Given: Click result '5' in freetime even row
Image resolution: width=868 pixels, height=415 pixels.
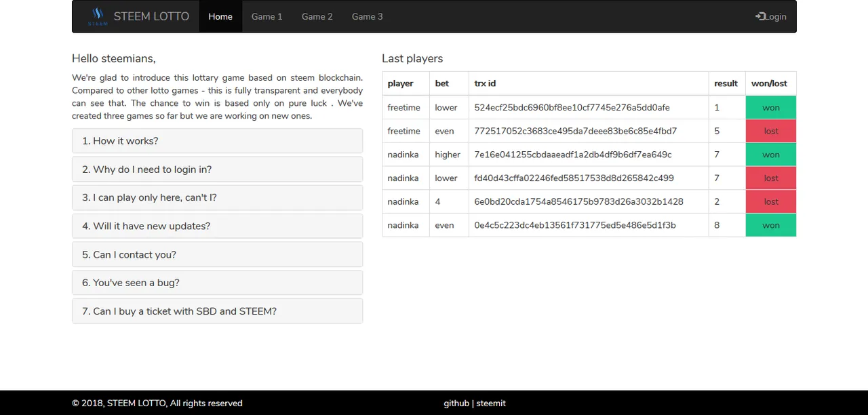Looking at the screenshot, I should tap(717, 131).
